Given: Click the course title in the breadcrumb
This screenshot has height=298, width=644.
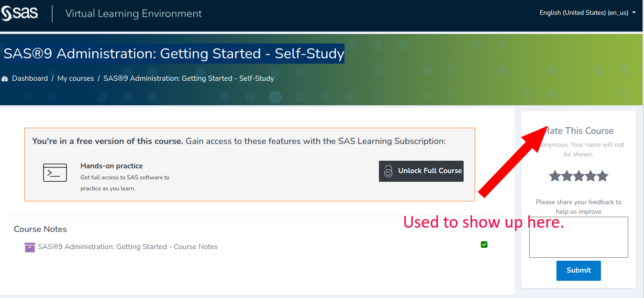Looking at the screenshot, I should pyautogui.click(x=189, y=78).
